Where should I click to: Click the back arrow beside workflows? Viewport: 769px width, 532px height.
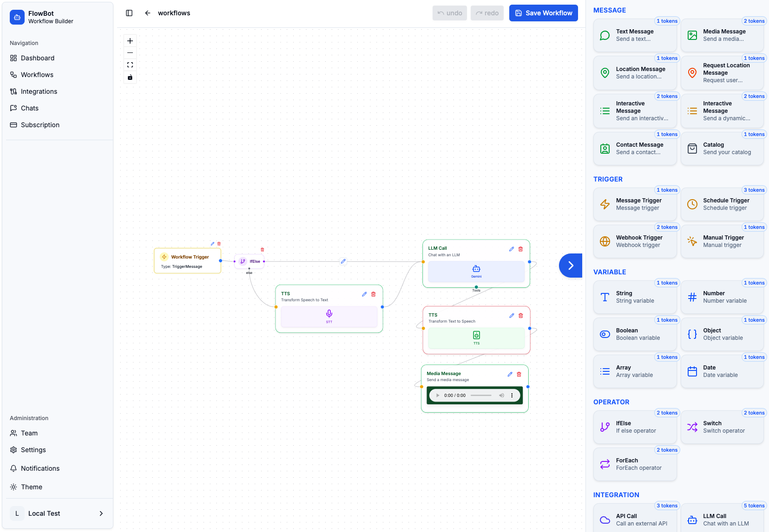coord(148,13)
